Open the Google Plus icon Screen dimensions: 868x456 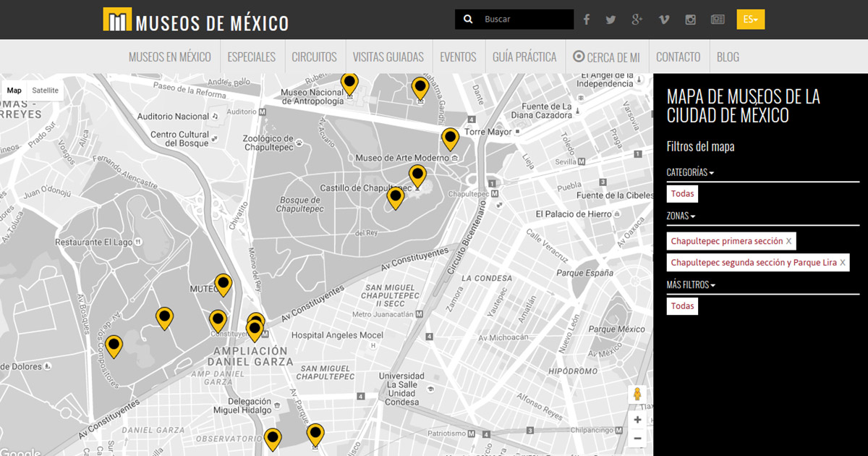pos(637,20)
